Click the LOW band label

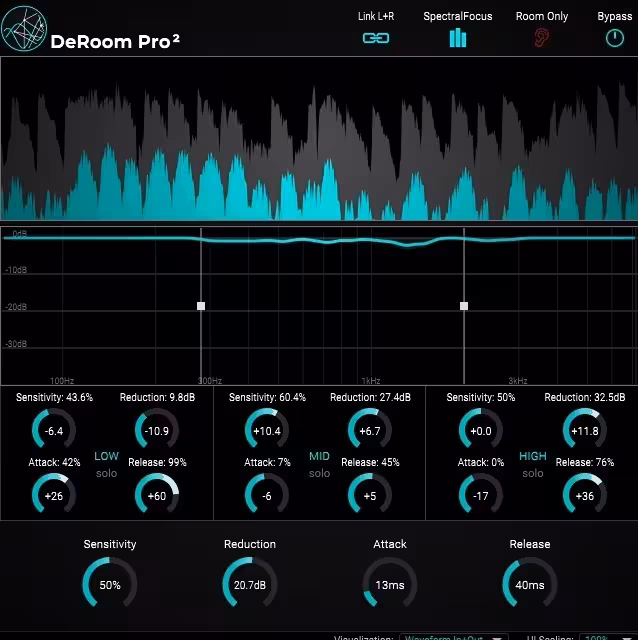[x=106, y=456]
